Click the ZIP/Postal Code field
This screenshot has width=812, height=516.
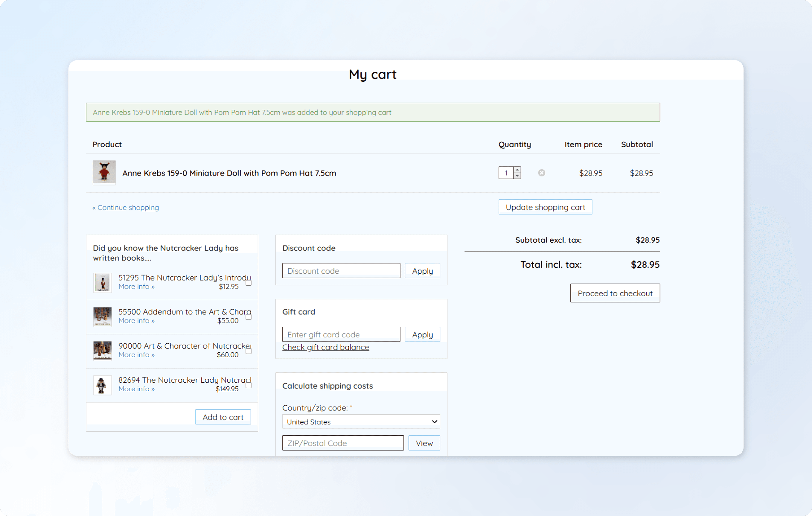pos(343,443)
